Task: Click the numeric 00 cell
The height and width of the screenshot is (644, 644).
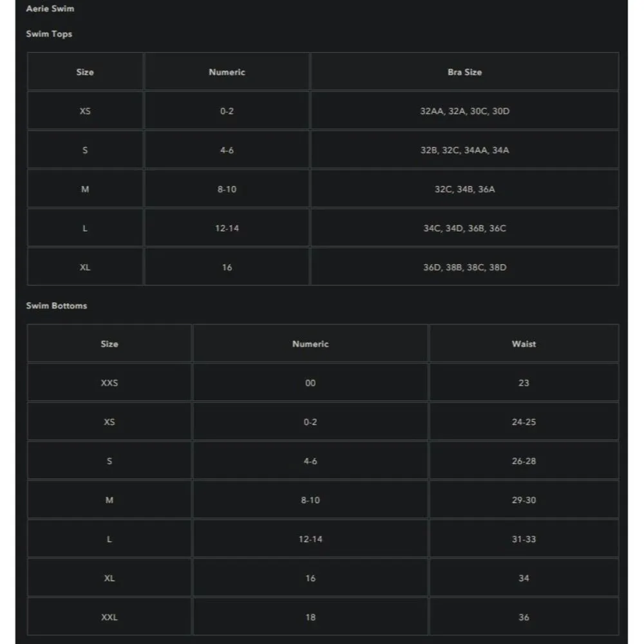Action: pos(310,383)
